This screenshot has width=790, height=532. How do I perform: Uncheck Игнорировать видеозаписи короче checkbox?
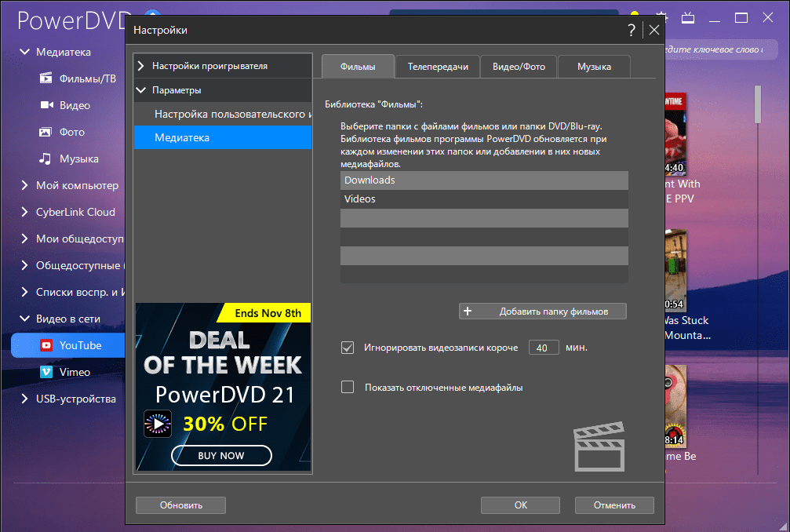[x=348, y=348]
